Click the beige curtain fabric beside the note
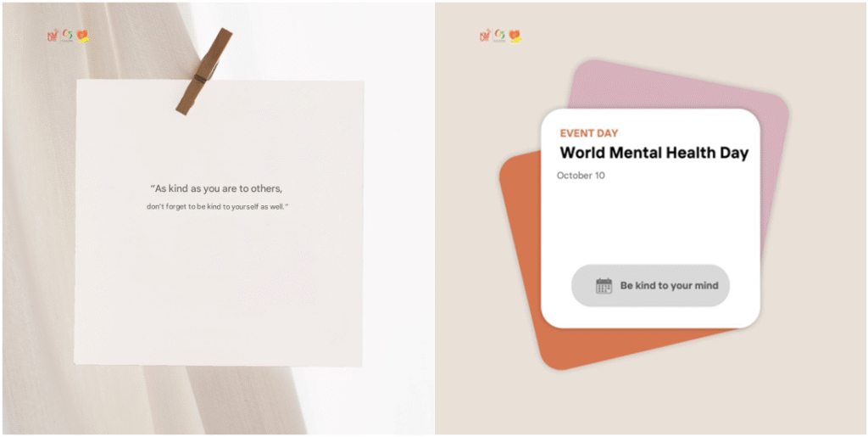868x437 pixels. pyautogui.click(x=39, y=221)
